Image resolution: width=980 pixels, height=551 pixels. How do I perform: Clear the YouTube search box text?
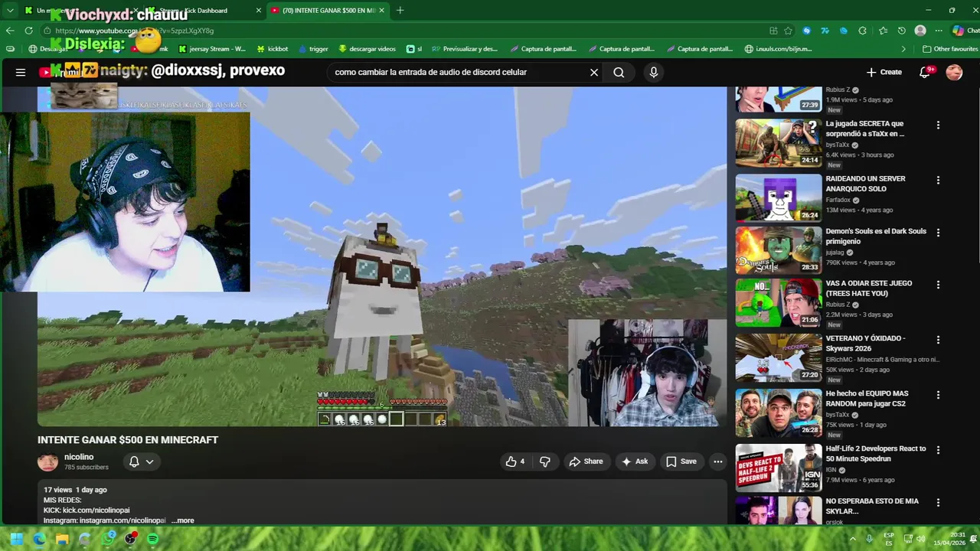click(x=593, y=72)
